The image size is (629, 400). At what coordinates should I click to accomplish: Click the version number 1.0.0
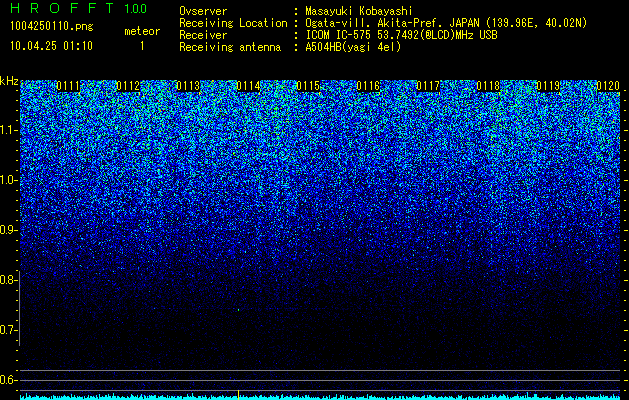point(136,9)
